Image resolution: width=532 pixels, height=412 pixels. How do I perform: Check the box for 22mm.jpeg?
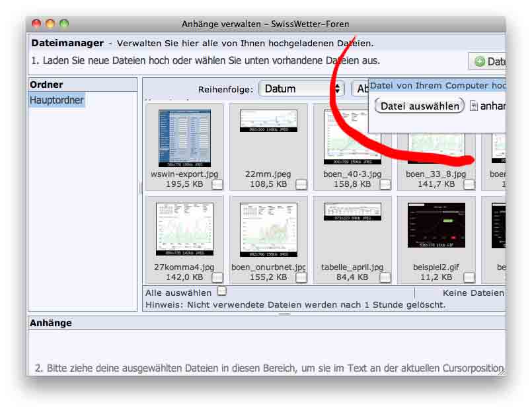pyautogui.click(x=301, y=185)
